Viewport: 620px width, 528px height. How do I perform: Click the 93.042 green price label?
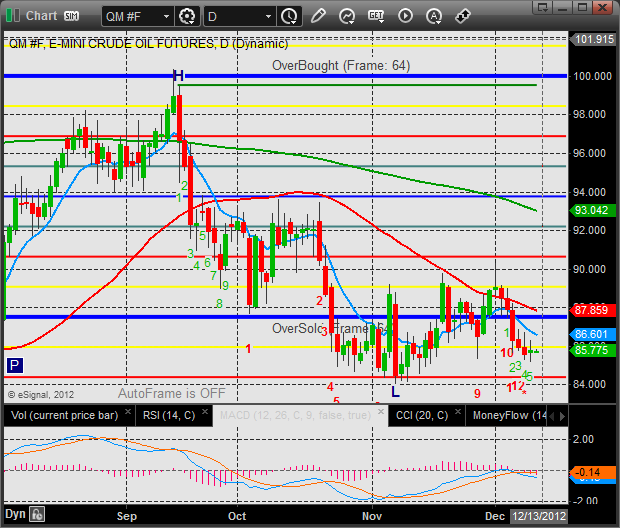point(592,210)
